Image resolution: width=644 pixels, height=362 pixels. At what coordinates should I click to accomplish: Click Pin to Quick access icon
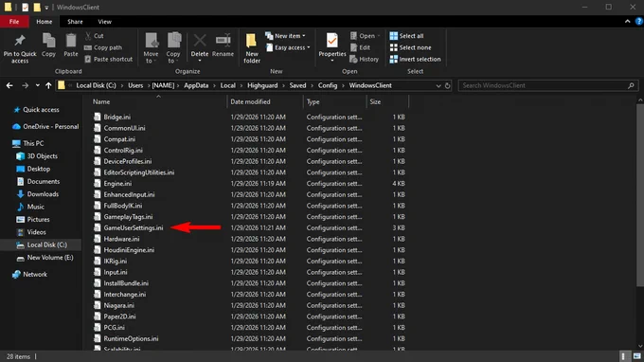[x=19, y=41]
